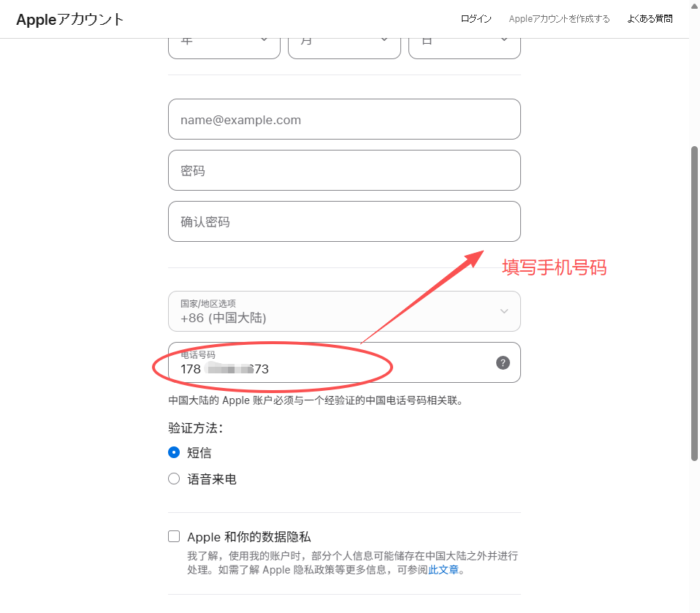Focus the name@example.com email field
The image size is (700, 613).
[344, 119]
